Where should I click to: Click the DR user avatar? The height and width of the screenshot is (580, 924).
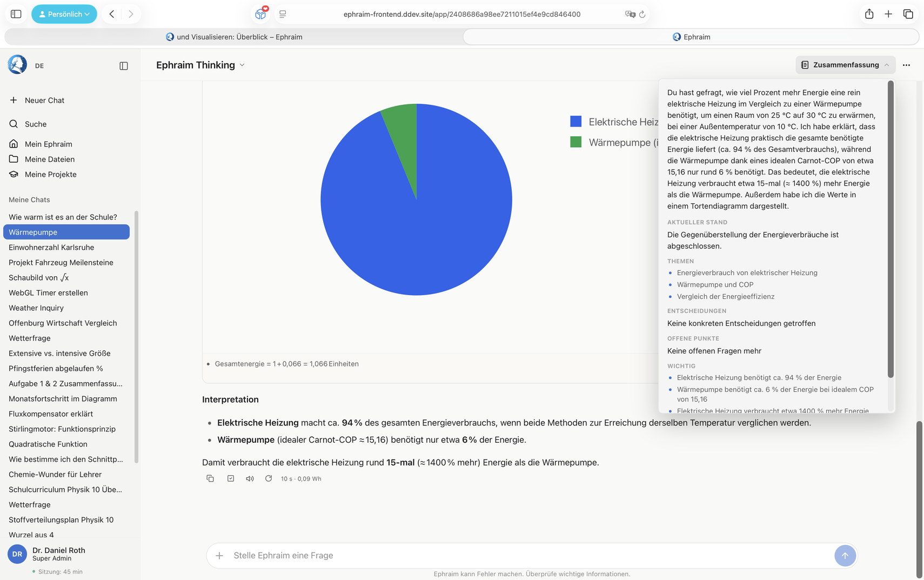tap(17, 554)
